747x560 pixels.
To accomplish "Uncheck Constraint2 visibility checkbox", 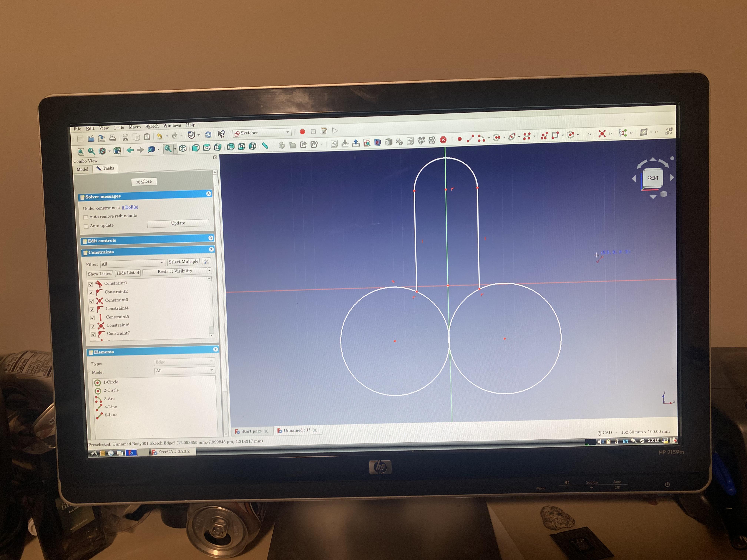I will [x=91, y=293].
